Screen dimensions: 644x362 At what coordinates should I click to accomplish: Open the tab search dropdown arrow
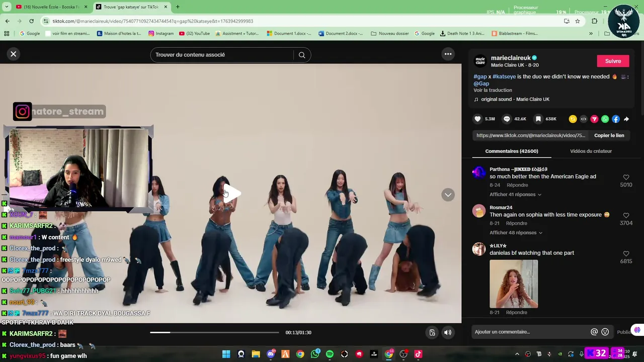[6, 7]
